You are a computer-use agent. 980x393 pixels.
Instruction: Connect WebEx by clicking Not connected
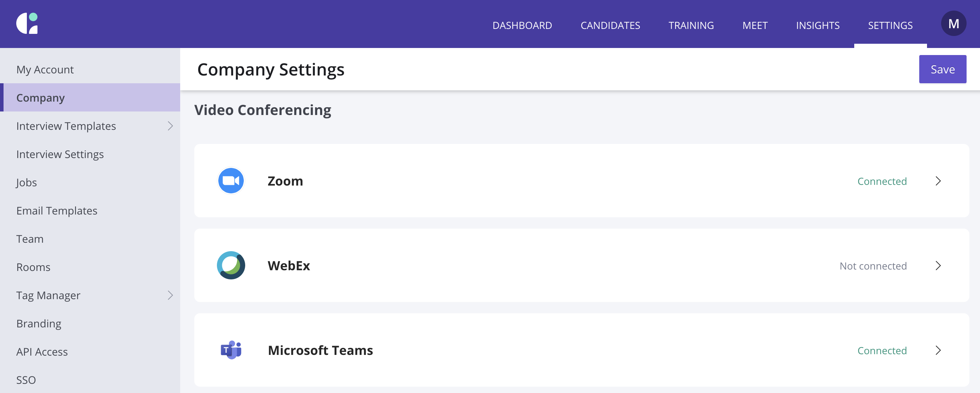[x=873, y=266]
